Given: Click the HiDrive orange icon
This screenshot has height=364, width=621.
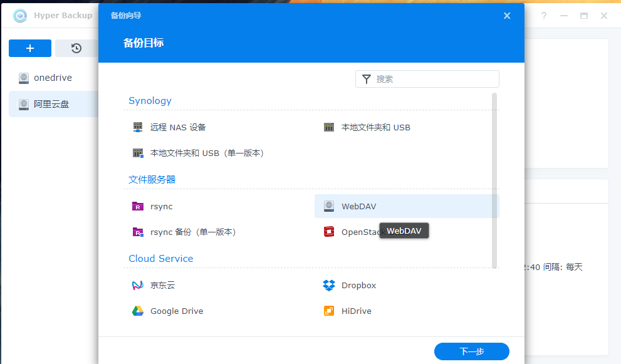Looking at the screenshot, I should [x=329, y=311].
